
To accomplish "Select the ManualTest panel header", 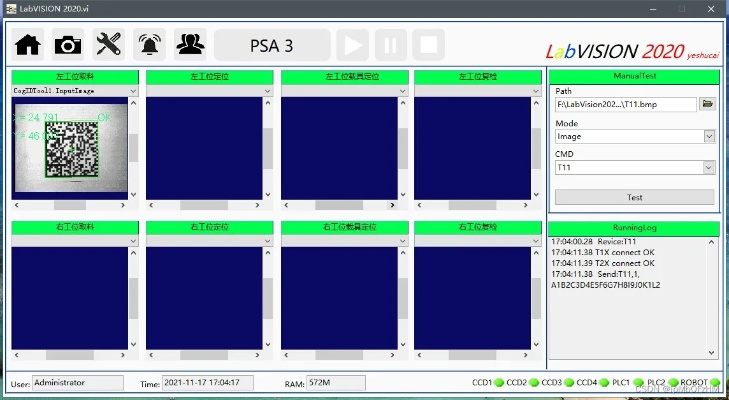I will point(634,76).
